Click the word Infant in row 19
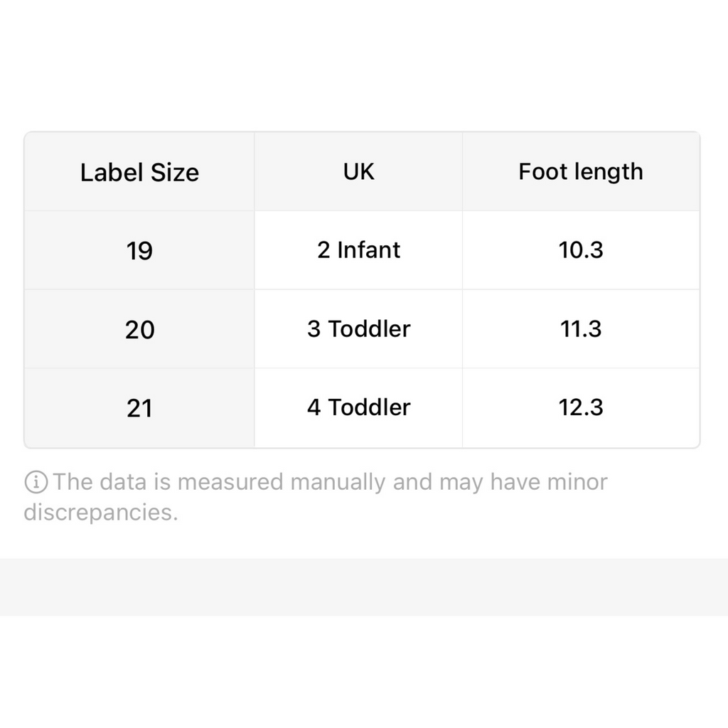Screen dimensions: 728x728 pos(369,250)
